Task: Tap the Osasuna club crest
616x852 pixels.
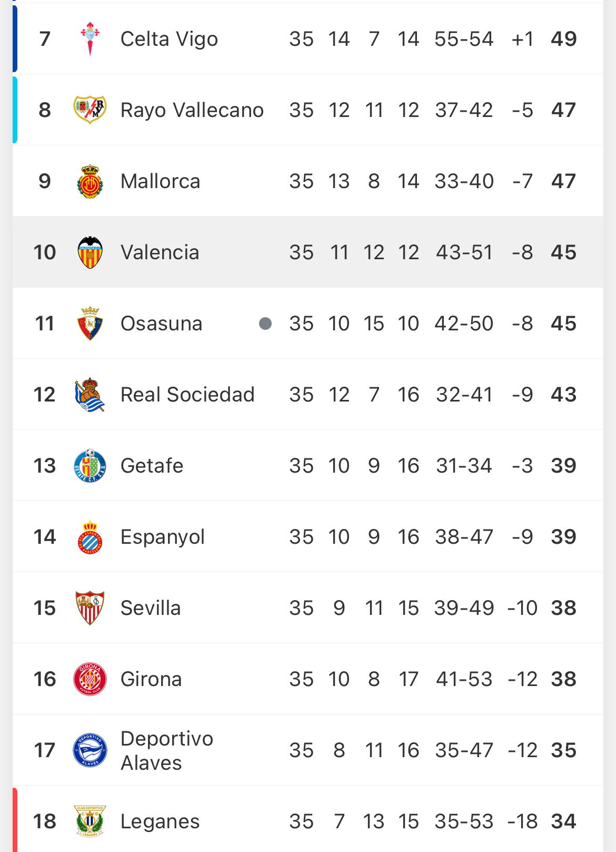Action: 90,324
